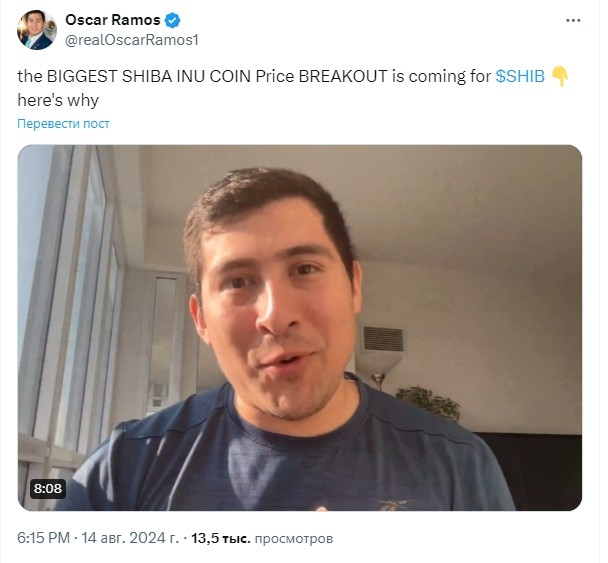Play the video of the man talking
This screenshot has width=608, height=563.
pos(300,328)
